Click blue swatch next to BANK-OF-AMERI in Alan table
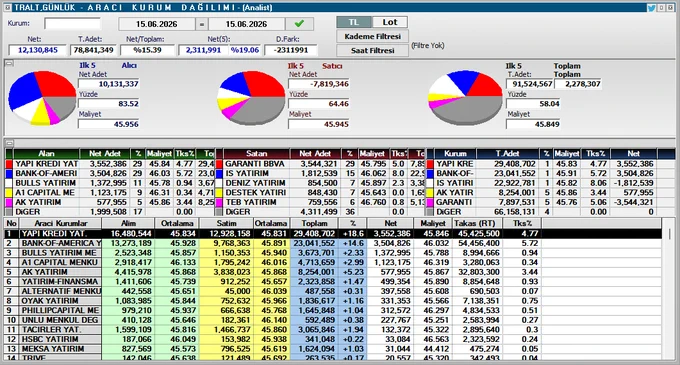 (x=9, y=174)
